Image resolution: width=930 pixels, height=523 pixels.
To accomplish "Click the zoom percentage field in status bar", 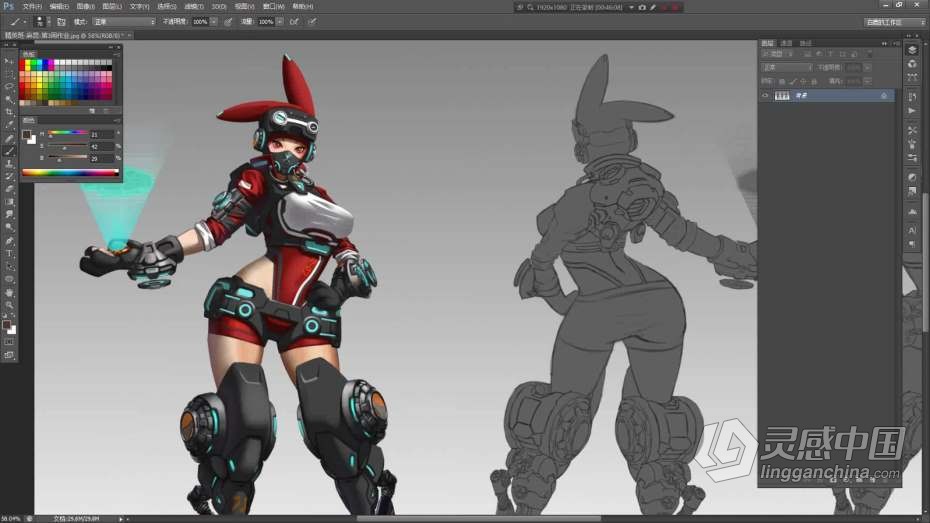I will [11, 519].
